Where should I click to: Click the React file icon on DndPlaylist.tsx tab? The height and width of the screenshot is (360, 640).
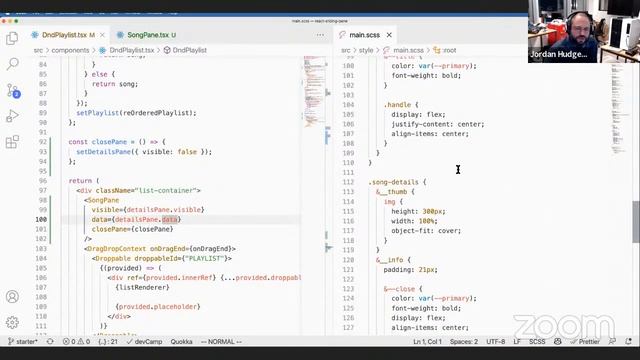point(35,35)
